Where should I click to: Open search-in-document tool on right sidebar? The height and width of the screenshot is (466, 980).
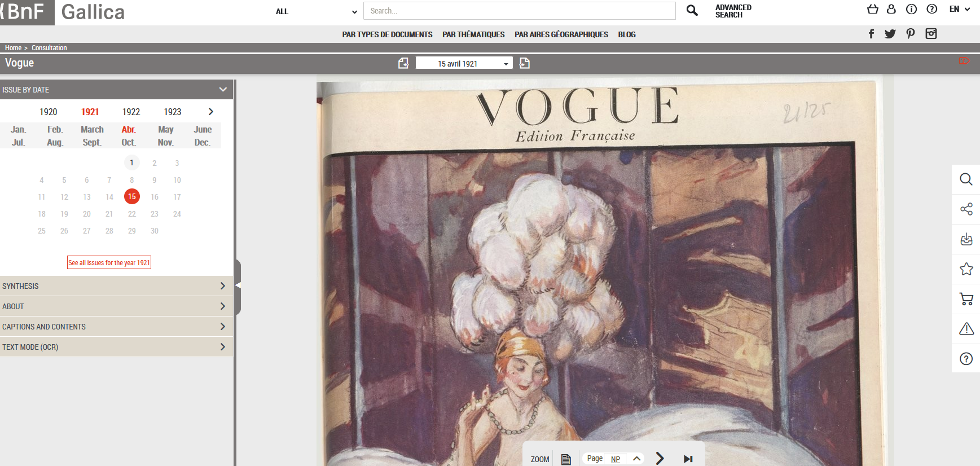[x=966, y=179]
